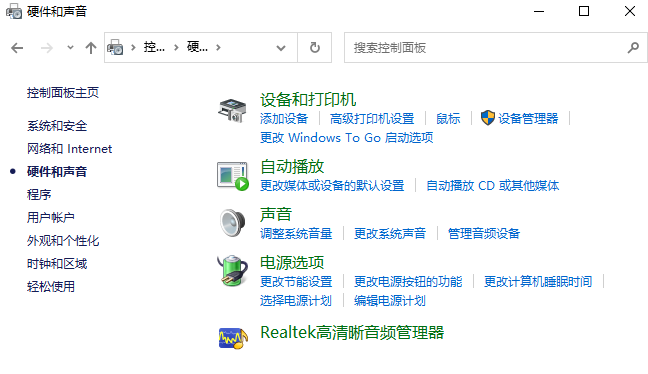This screenshot has width=648, height=374.
Task: Open the 程序 category
Action: point(39,195)
